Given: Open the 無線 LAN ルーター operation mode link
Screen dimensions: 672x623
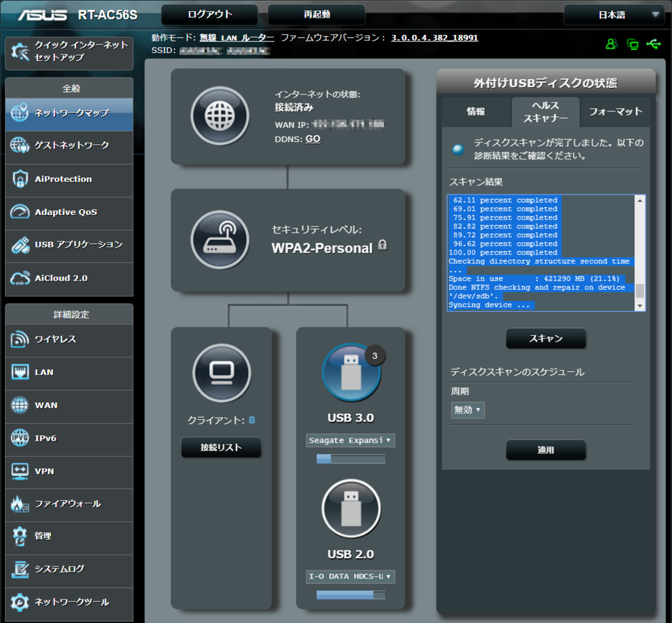Looking at the screenshot, I should (x=236, y=37).
